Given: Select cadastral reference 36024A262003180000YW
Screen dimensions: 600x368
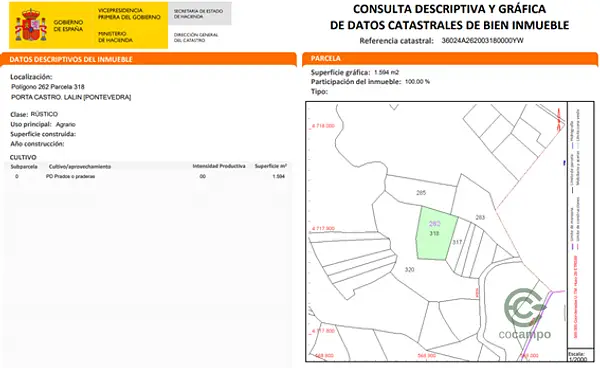Looking at the screenshot, I should (482, 41).
